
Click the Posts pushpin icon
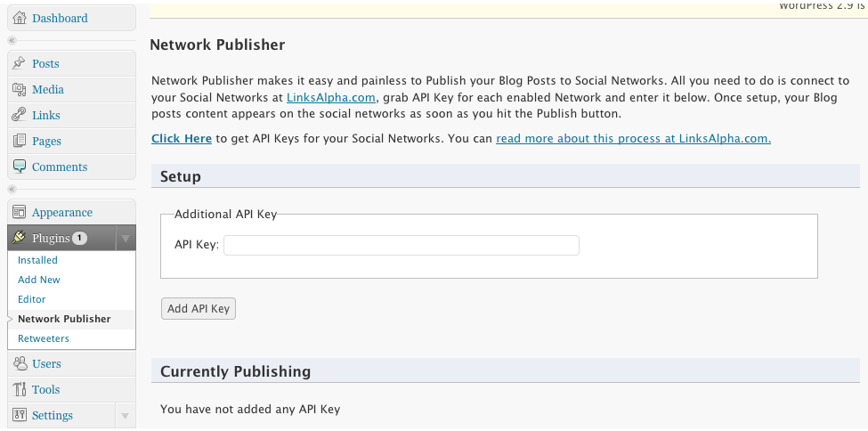[20, 63]
